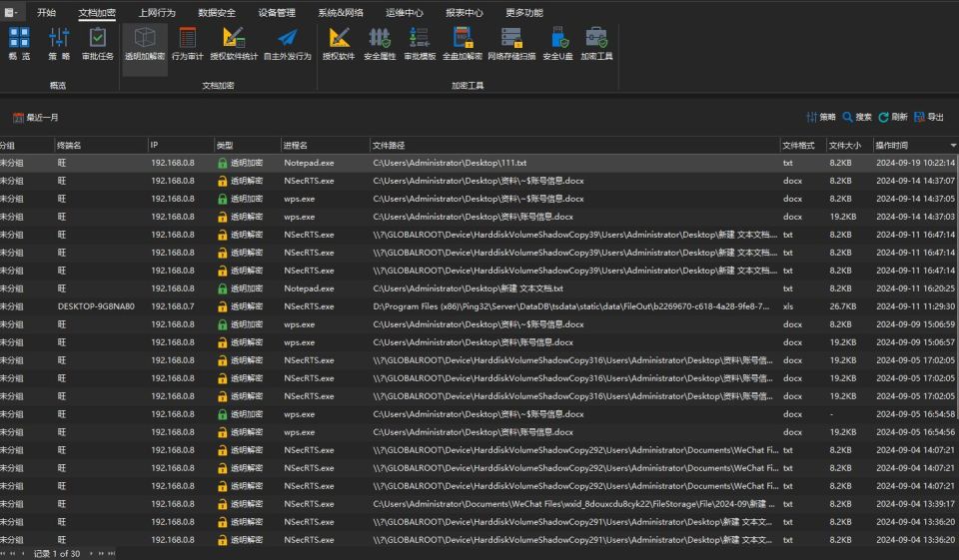Open 加密工具 toolbox icon
The width and height of the screenshot is (959, 560).
click(596, 43)
